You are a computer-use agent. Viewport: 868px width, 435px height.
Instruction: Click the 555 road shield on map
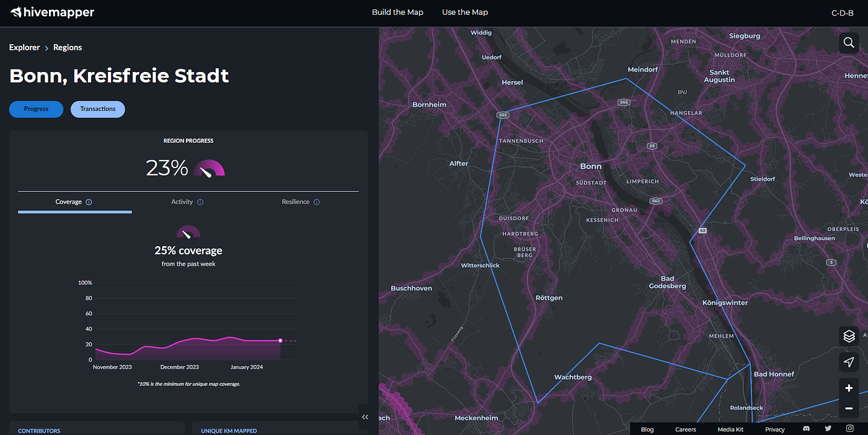pos(503,115)
